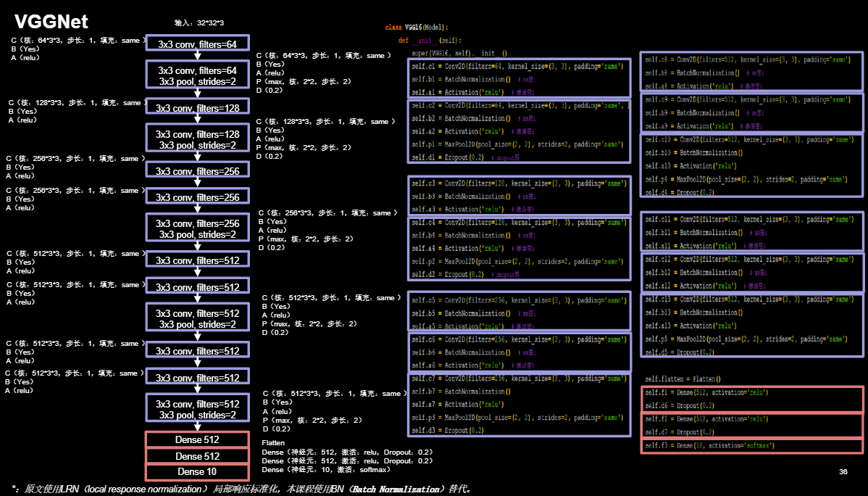This screenshot has width=868, height=496.
Task: Select the "3x3 conv, filters=256" block
Action: 197,169
